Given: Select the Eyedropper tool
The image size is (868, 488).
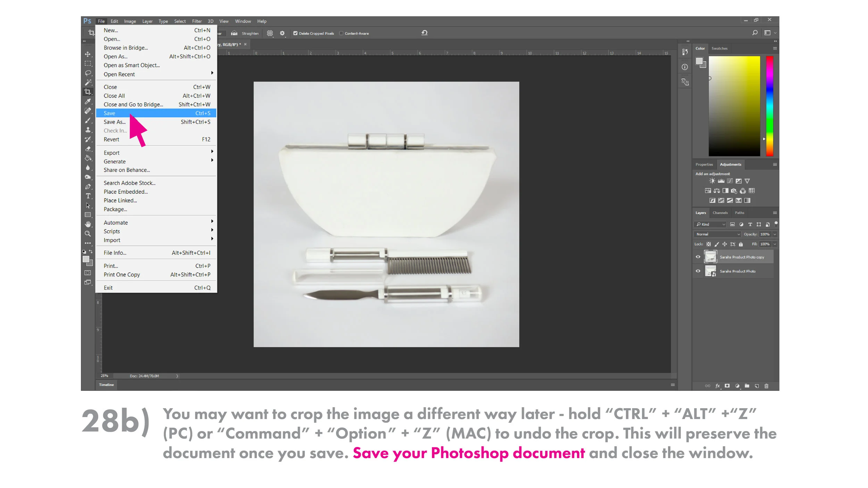Looking at the screenshot, I should tap(88, 101).
